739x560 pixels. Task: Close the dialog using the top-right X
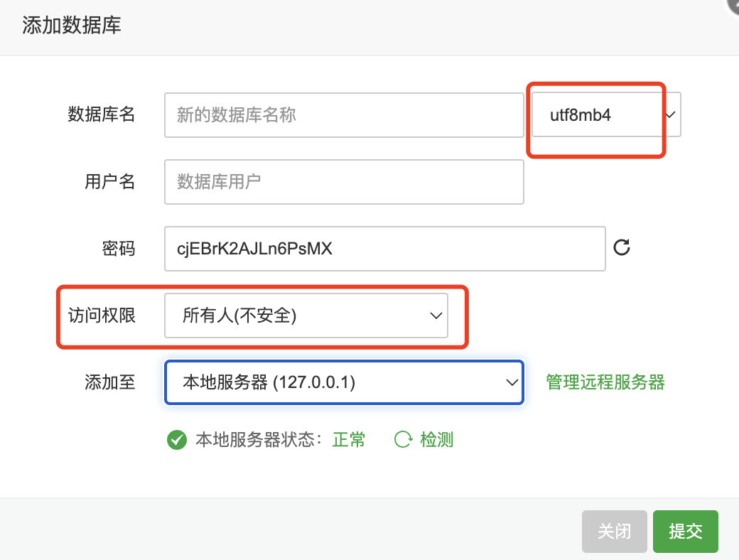(733, 5)
